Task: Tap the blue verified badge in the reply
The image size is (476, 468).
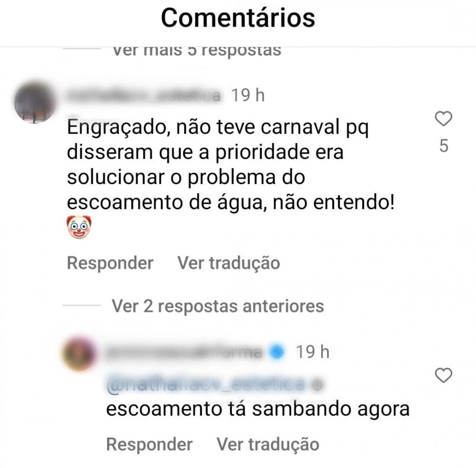Action: point(277,352)
